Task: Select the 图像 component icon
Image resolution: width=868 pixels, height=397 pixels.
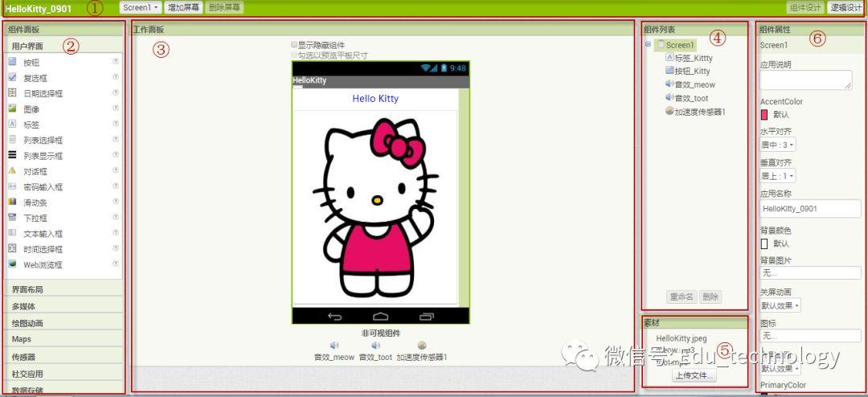Action: tap(12, 108)
